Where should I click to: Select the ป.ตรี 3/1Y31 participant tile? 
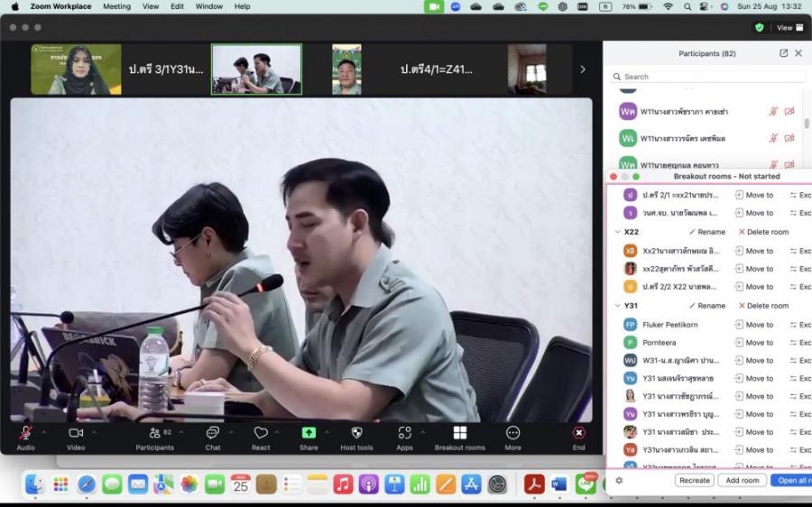tap(166, 69)
